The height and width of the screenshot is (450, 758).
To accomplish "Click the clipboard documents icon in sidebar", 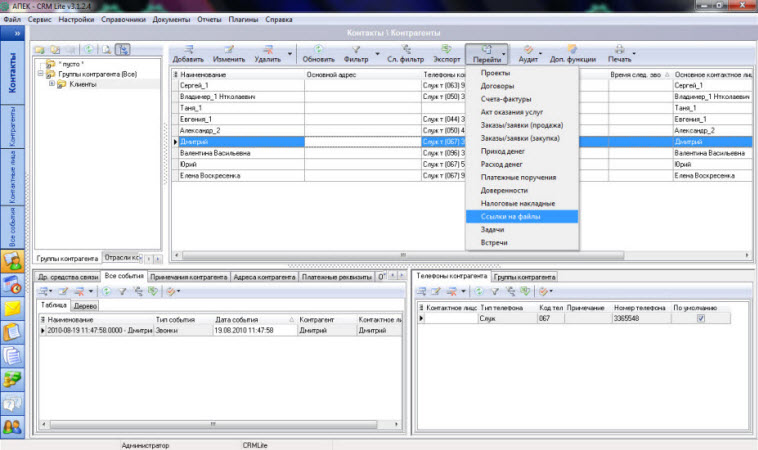I will pyautogui.click(x=13, y=332).
